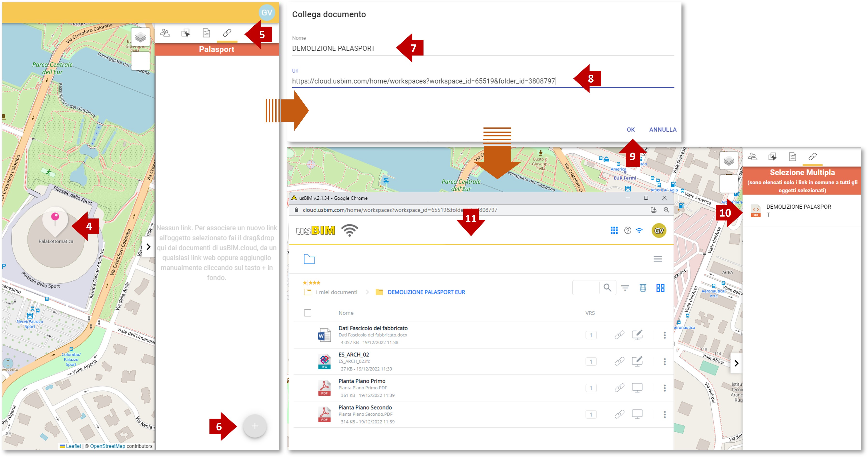Click the Url input field in Collega documento
The image size is (868, 457).
click(x=483, y=81)
